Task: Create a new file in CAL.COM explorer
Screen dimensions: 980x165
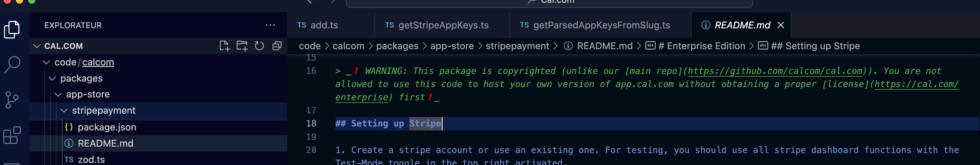Action: pyautogui.click(x=224, y=46)
